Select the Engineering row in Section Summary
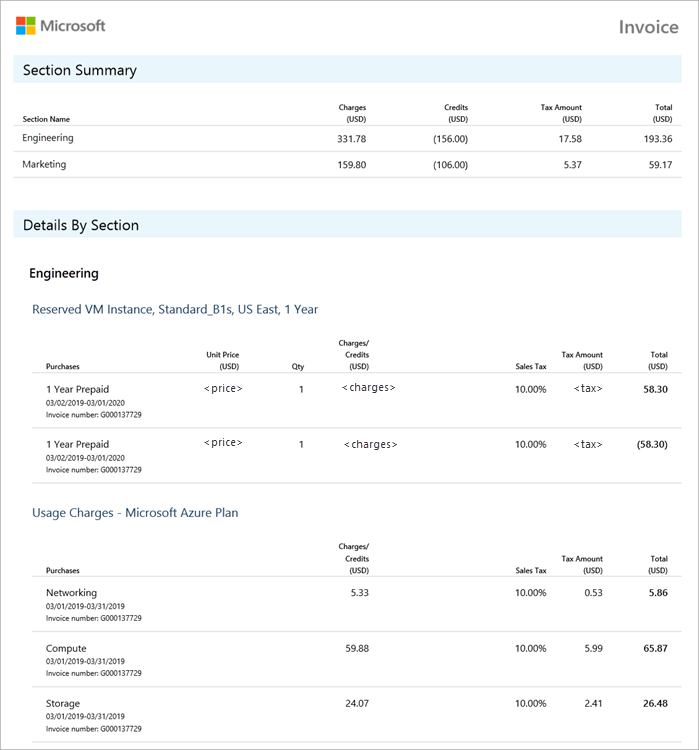Image resolution: width=699 pixels, height=750 pixels. [x=48, y=138]
